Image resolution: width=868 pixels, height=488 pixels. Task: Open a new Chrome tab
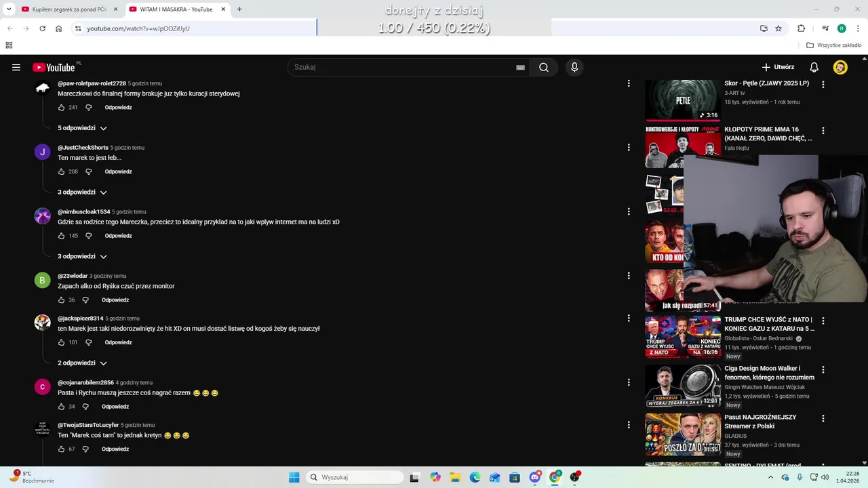(239, 9)
